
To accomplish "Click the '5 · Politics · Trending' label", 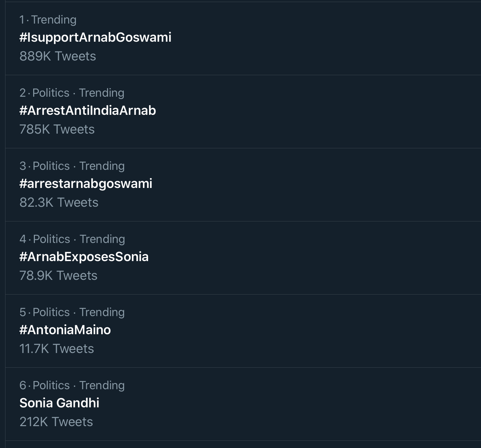I will pos(72,312).
